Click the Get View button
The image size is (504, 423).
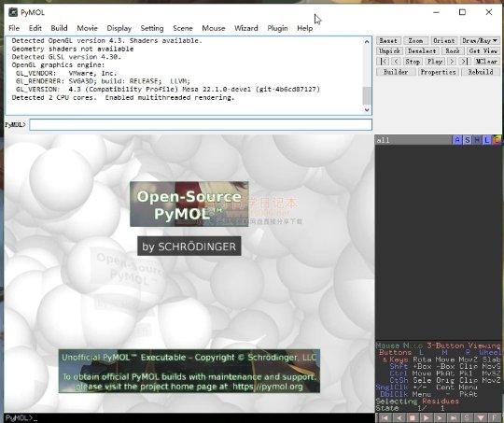click(483, 50)
